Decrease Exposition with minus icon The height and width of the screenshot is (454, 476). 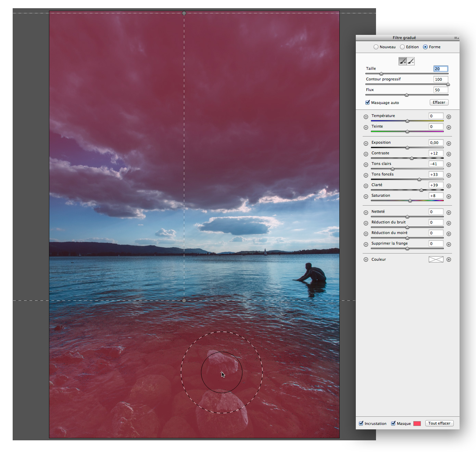click(x=366, y=143)
